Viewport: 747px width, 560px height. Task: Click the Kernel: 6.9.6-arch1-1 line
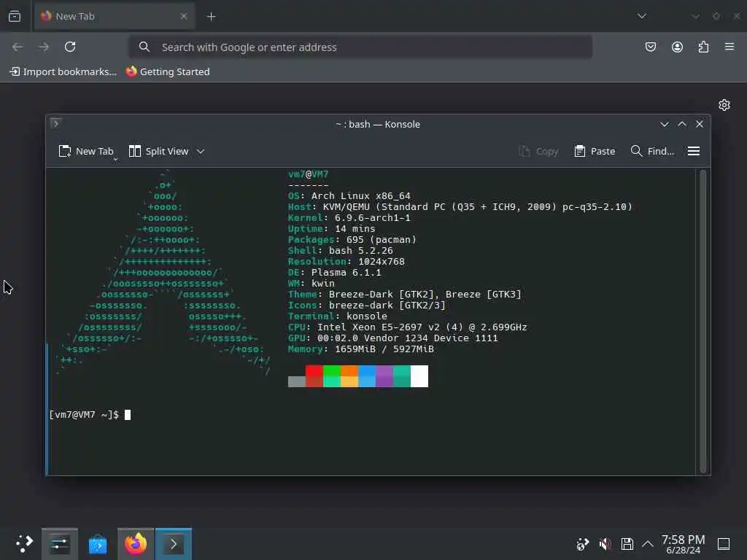[349, 217]
